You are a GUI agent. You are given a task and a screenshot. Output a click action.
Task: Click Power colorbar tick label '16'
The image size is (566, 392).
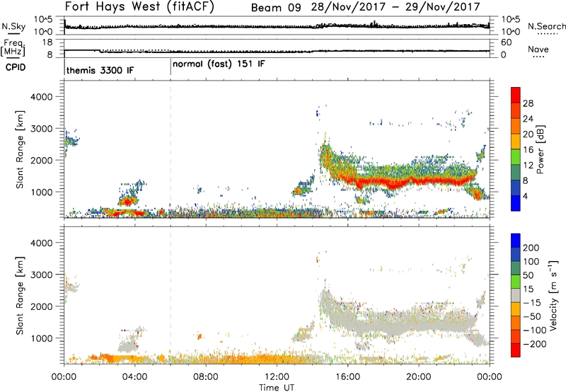point(528,150)
